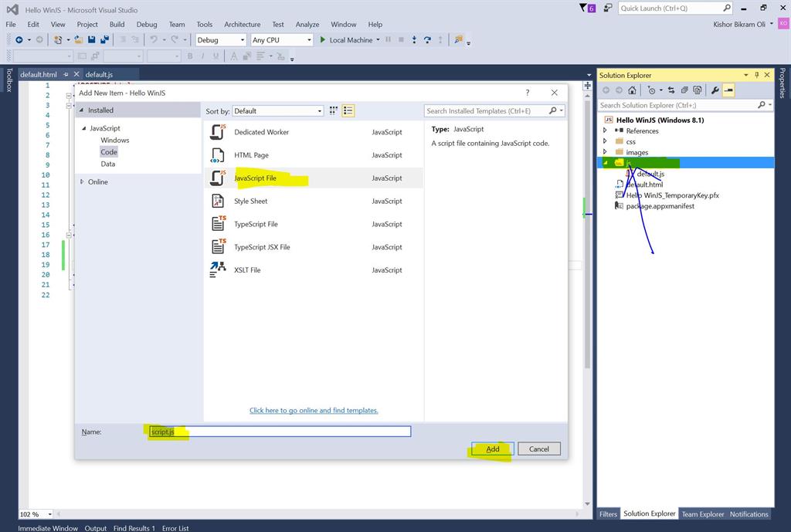The height and width of the screenshot is (532, 791).
Task: Select the Style Sheet template
Action: point(314,202)
